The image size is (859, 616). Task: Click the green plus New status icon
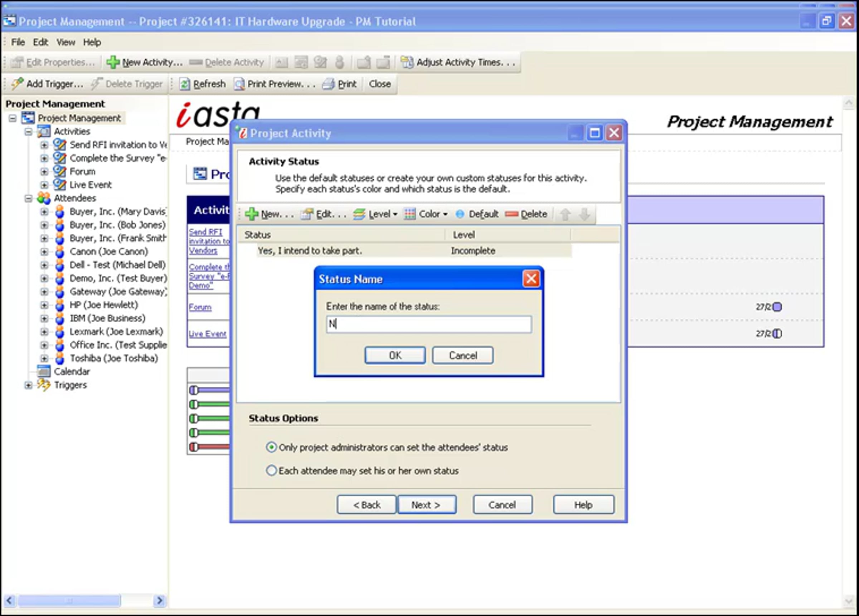click(x=252, y=214)
